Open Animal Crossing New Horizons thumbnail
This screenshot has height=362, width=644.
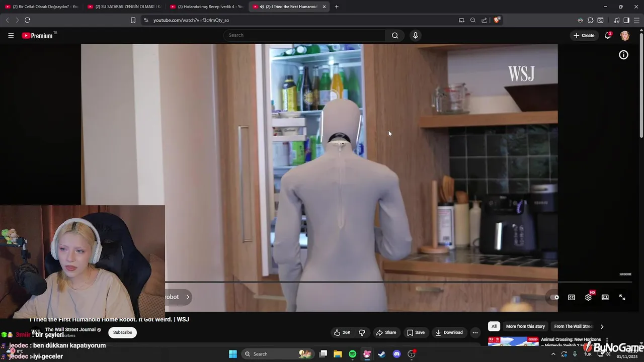click(513, 341)
